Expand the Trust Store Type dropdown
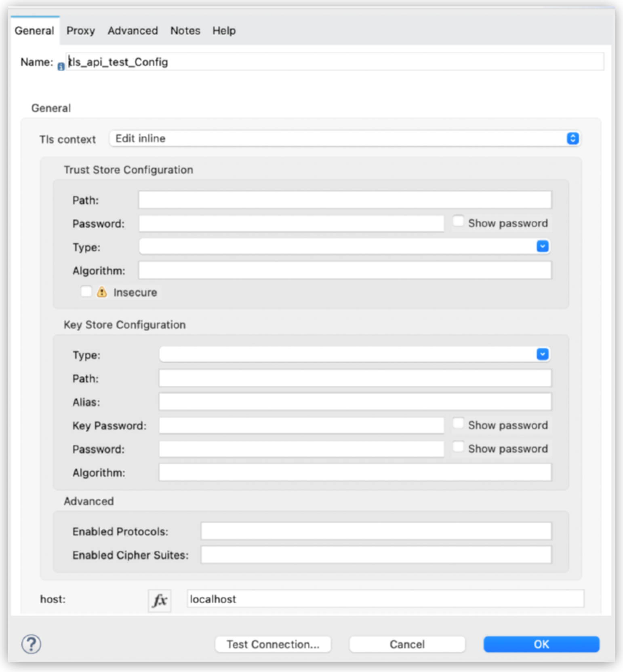Screen dimensions: 623x672 click(542, 246)
